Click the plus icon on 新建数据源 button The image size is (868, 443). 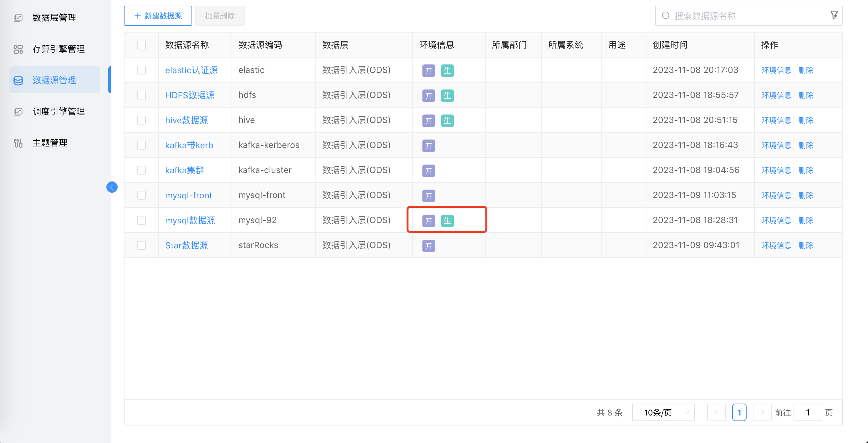click(137, 16)
